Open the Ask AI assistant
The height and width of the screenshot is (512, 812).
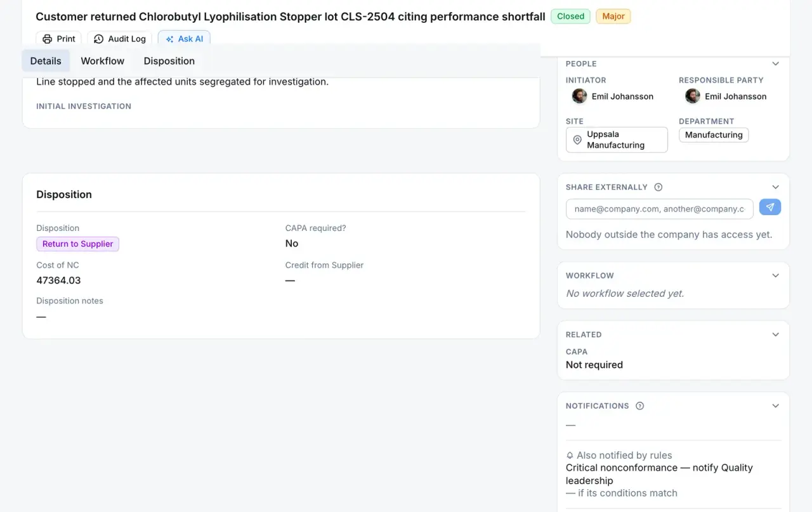tap(184, 39)
